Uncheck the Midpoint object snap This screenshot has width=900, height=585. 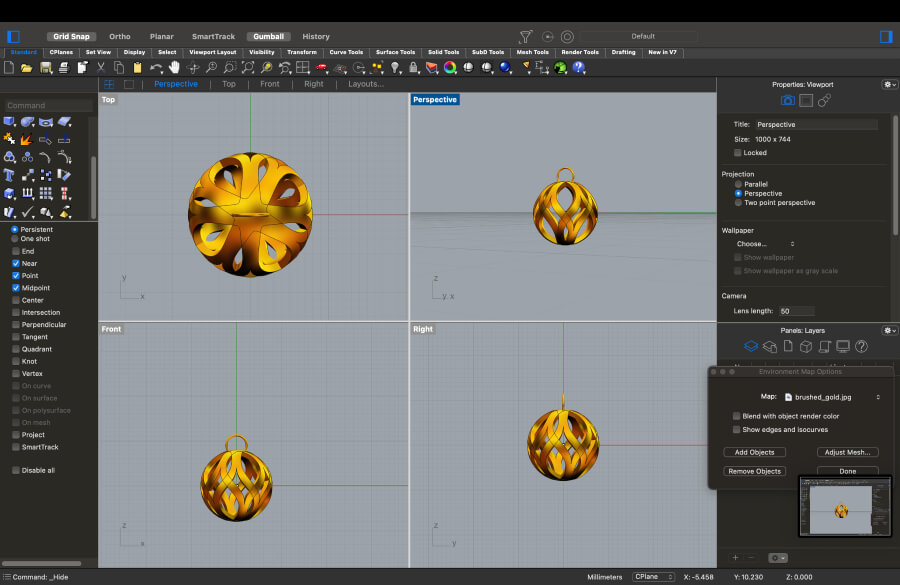point(16,288)
